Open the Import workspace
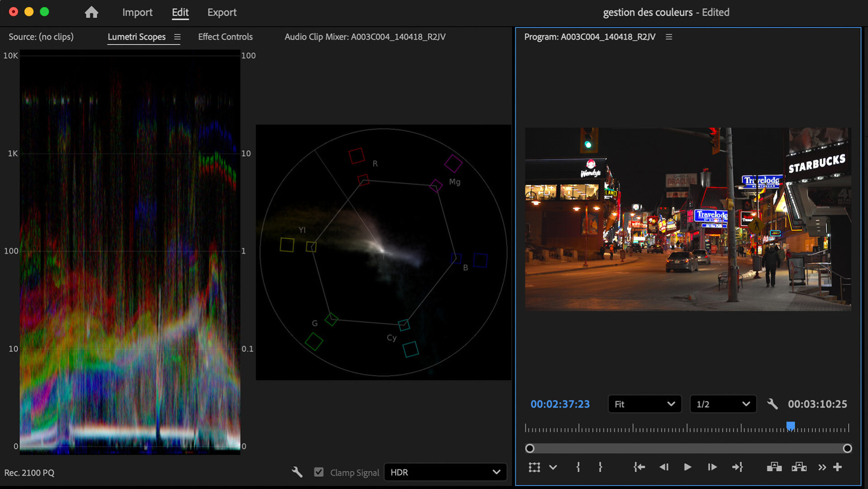Image resolution: width=868 pixels, height=489 pixels. point(137,12)
